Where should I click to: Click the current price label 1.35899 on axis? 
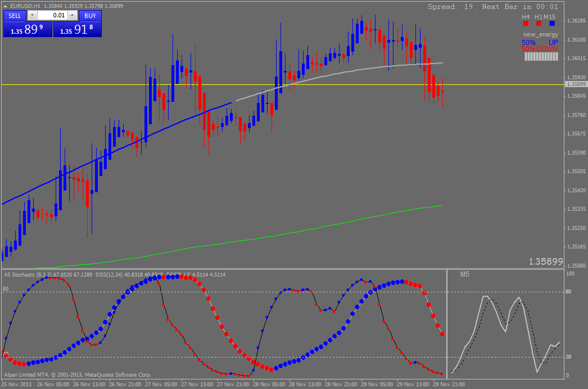coord(576,84)
